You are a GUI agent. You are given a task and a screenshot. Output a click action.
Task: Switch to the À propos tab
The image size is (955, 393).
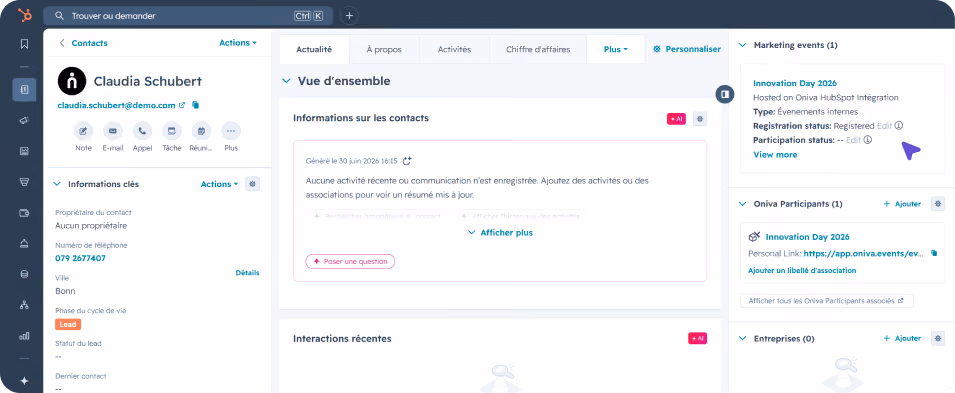click(x=384, y=49)
